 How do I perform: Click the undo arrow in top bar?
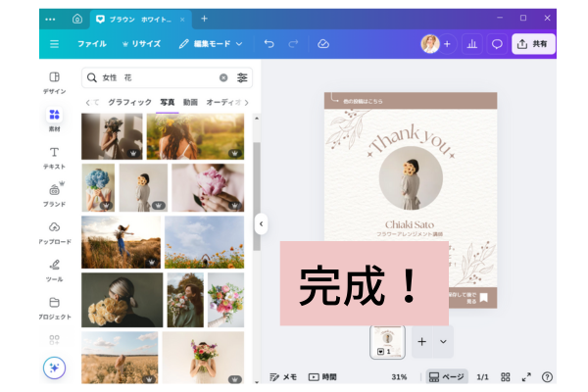pyautogui.click(x=269, y=44)
